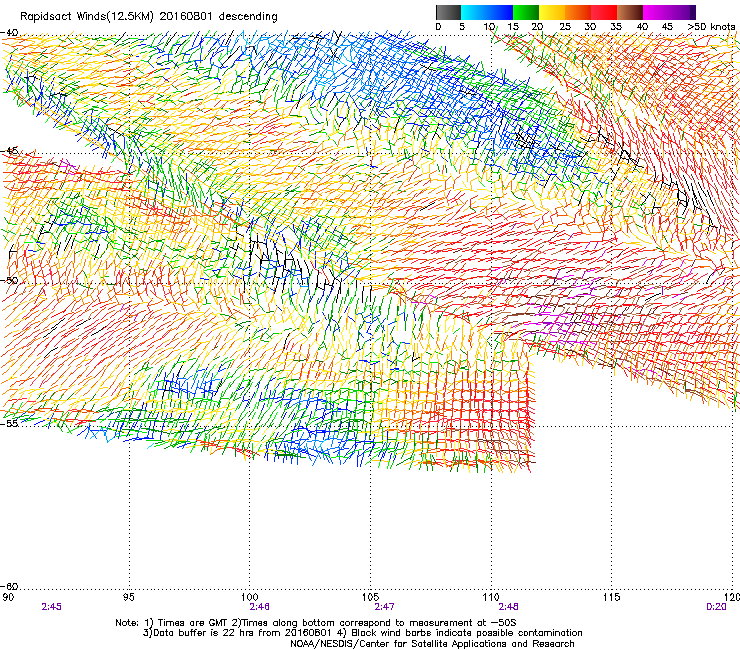
Task: Select the dark purple 45-50 knots swatch
Action: [682, 12]
